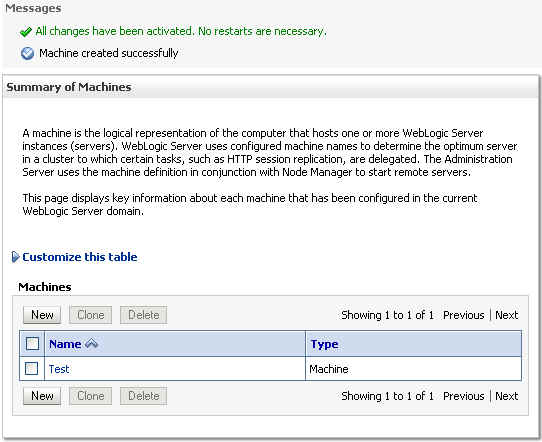Image resolution: width=542 pixels, height=442 pixels.
Task: Open the Test machine link
Action: click(x=59, y=369)
